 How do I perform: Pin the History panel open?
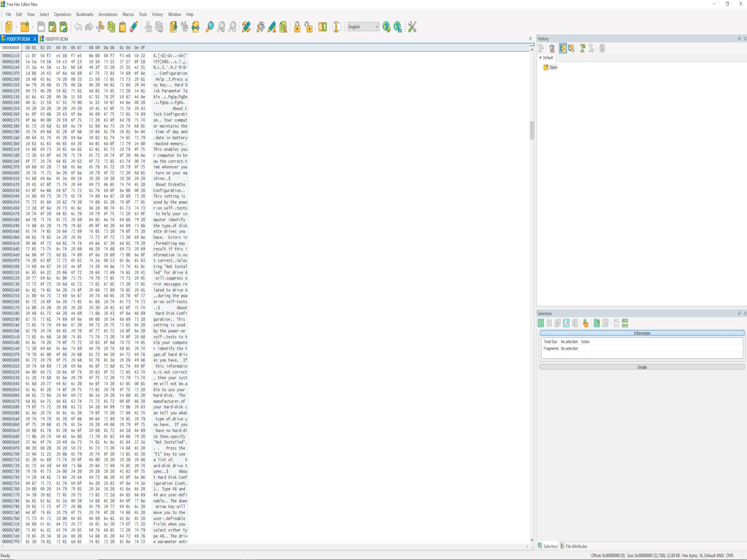739,39
